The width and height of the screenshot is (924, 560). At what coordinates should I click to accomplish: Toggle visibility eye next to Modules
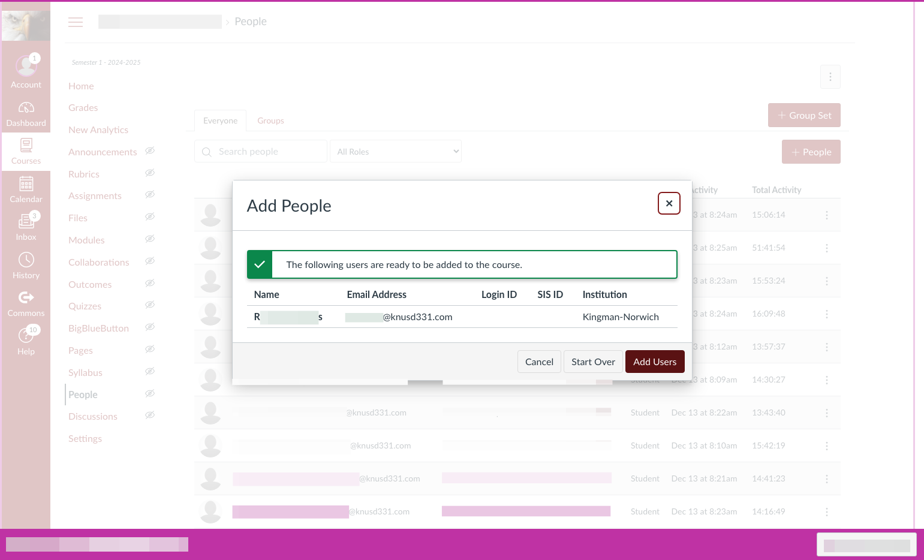[x=150, y=239]
